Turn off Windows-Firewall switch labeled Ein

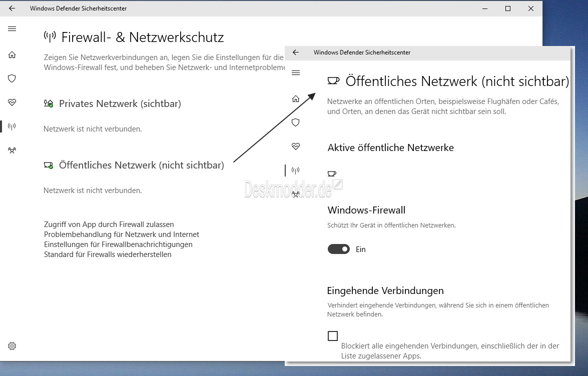tap(339, 249)
